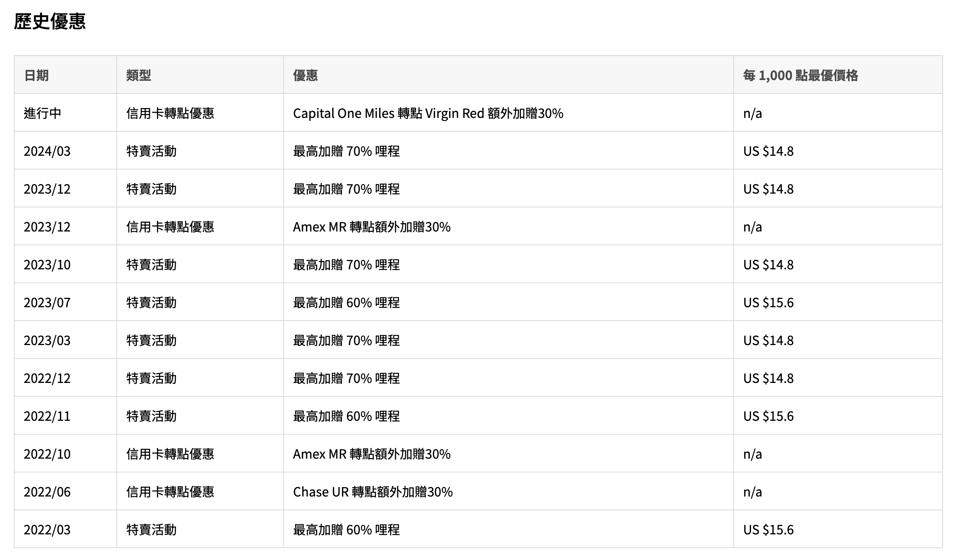Select the US $15.6 price for 2023/07
This screenshot has height=560, width=960.
[768, 302]
